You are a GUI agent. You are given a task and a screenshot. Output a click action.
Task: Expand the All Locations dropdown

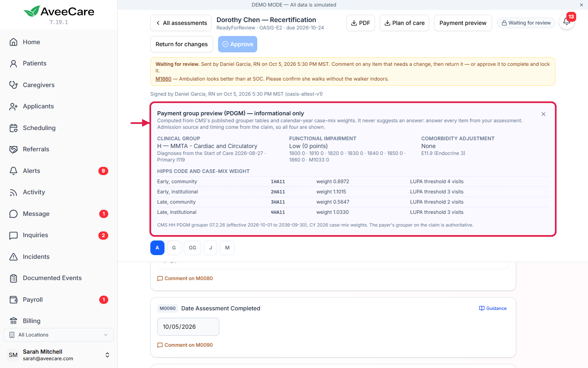click(58, 335)
